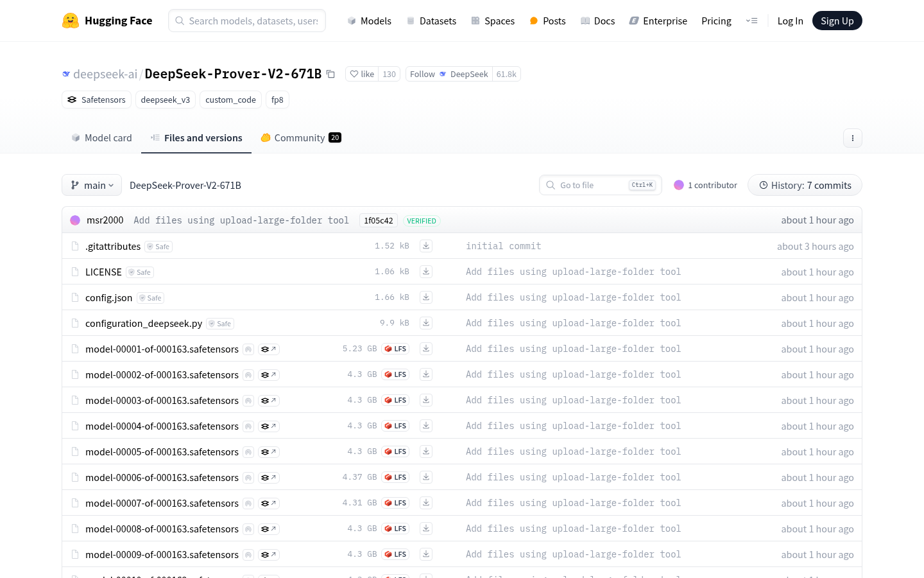This screenshot has width=924, height=578.
Task: Open the msr2000 user profile
Action: pos(105,220)
